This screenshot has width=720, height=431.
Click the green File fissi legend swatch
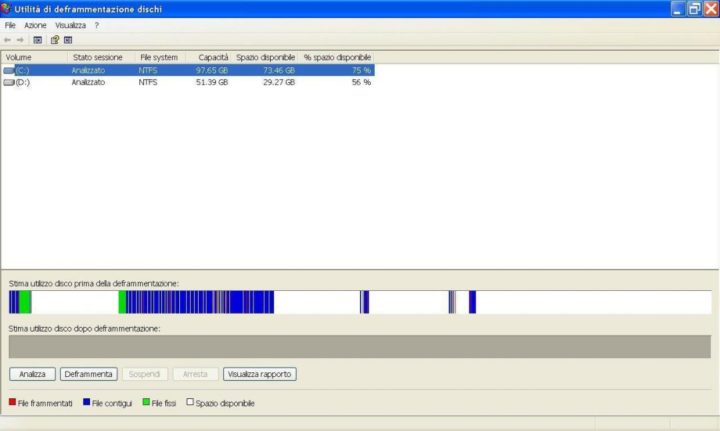[146, 402]
